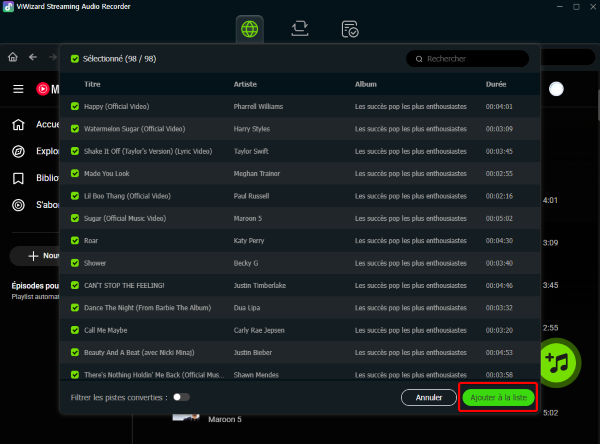Screen dimensions: 600x444
Task: Maximize the ViWizard window
Action: [576, 7]
